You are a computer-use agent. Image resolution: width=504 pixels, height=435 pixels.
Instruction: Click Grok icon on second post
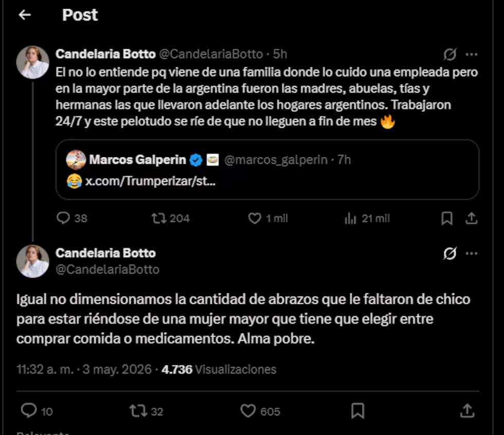pos(449,253)
